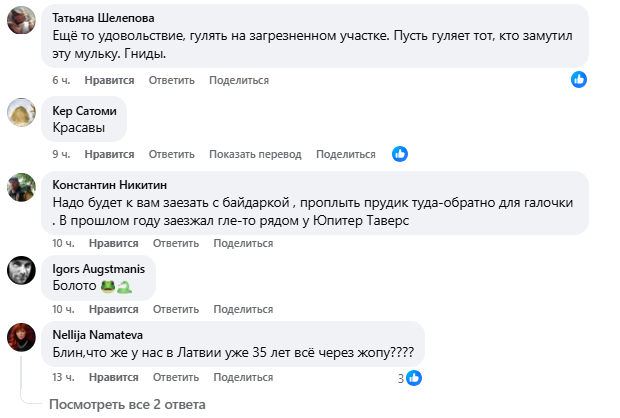Click like reaction icon on Татьяна Шелепова's comment
620x418 pixels.
(x=578, y=79)
